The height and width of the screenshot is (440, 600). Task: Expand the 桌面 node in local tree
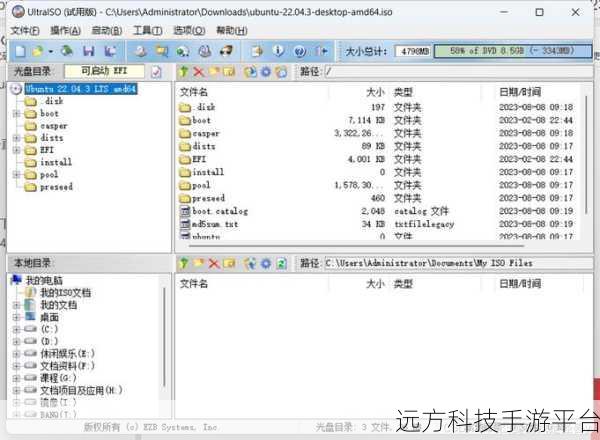(x=16, y=318)
